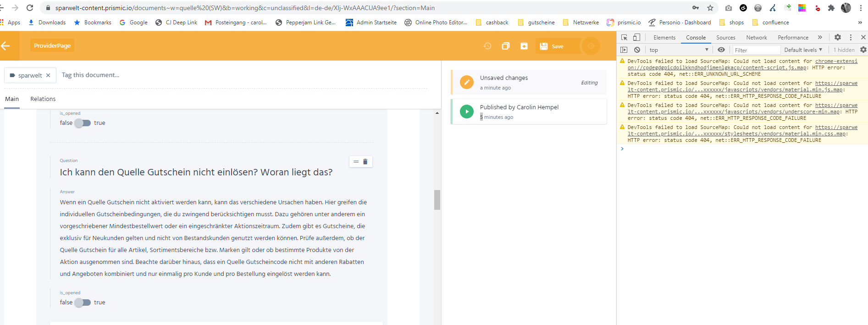868x325 pixels.
Task: Open Chrome profile avatar
Action: point(846,8)
